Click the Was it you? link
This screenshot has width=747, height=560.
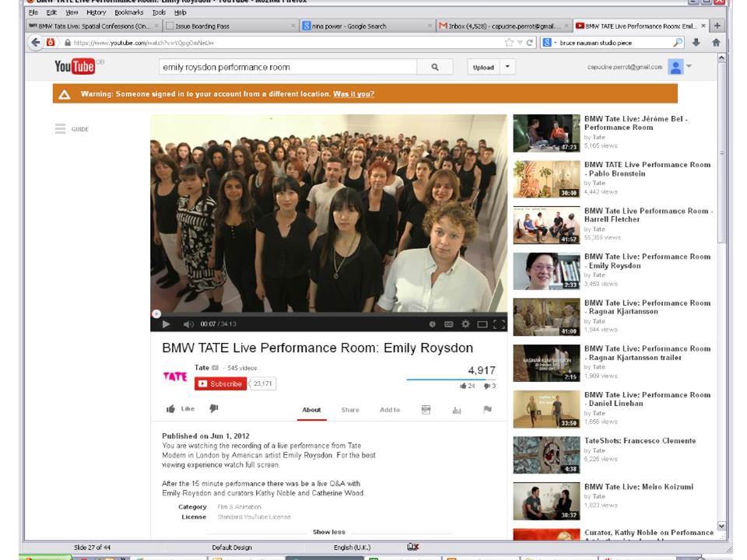tap(353, 94)
